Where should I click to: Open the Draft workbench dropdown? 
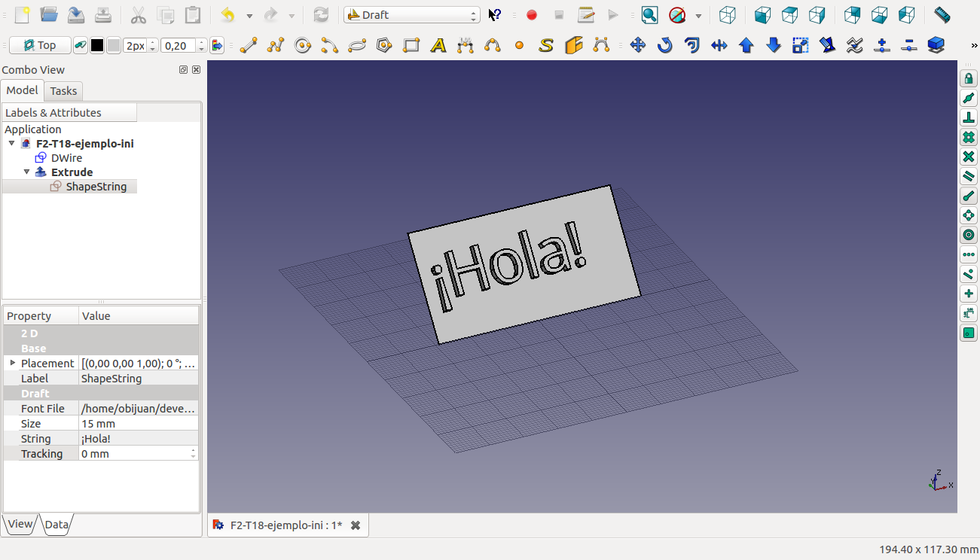point(411,15)
